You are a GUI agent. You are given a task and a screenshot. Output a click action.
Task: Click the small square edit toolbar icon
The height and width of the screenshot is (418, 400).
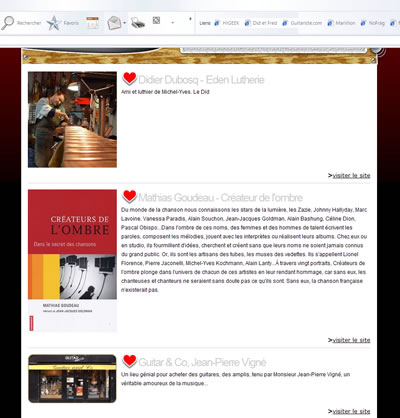156,21
